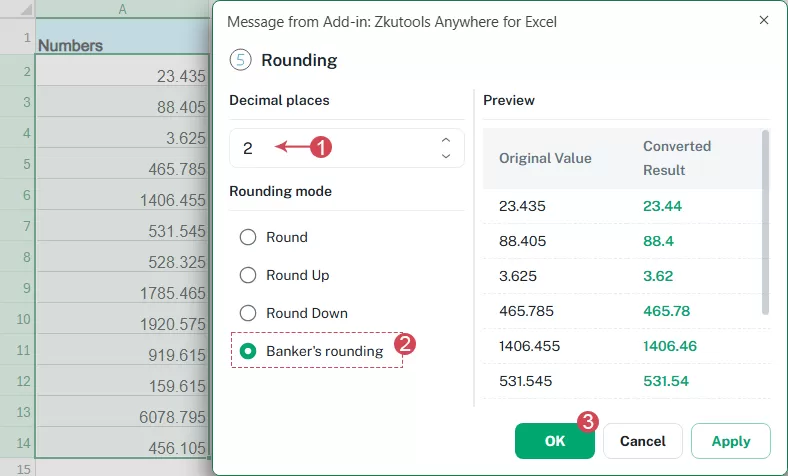
Task: Click the Decimal places input field
Action: (347, 148)
